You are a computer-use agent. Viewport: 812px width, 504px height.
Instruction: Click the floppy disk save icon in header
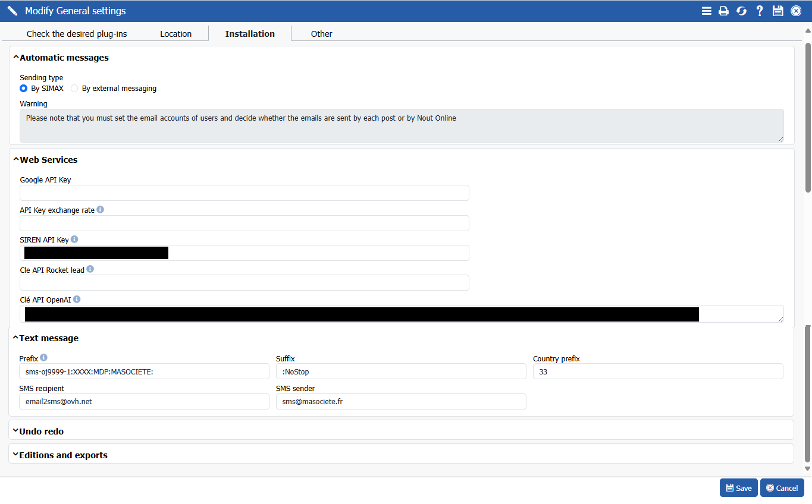click(777, 11)
